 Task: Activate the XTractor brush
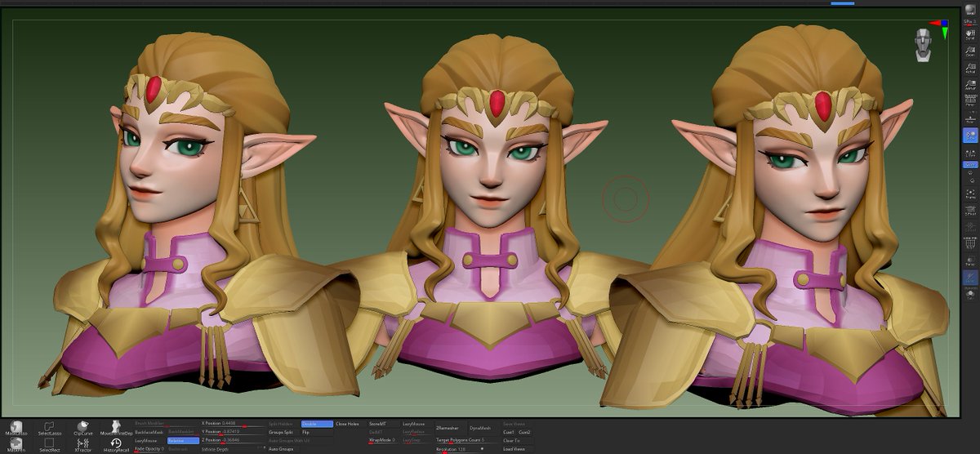pyautogui.click(x=82, y=445)
